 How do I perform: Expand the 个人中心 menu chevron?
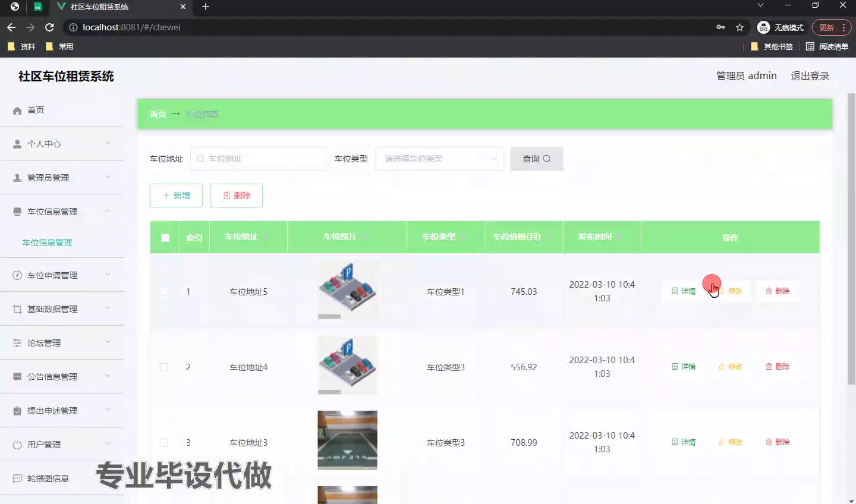click(x=108, y=143)
